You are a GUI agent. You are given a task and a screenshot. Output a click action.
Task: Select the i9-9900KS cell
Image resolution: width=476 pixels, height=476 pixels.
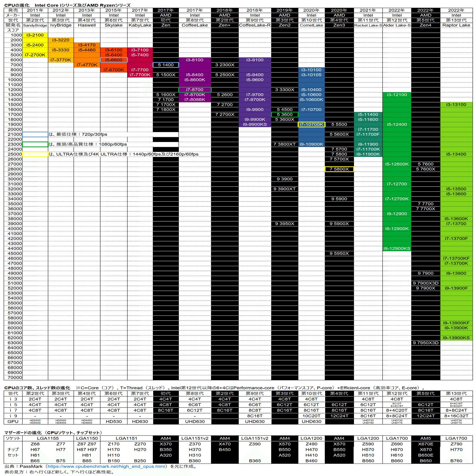click(x=255, y=124)
